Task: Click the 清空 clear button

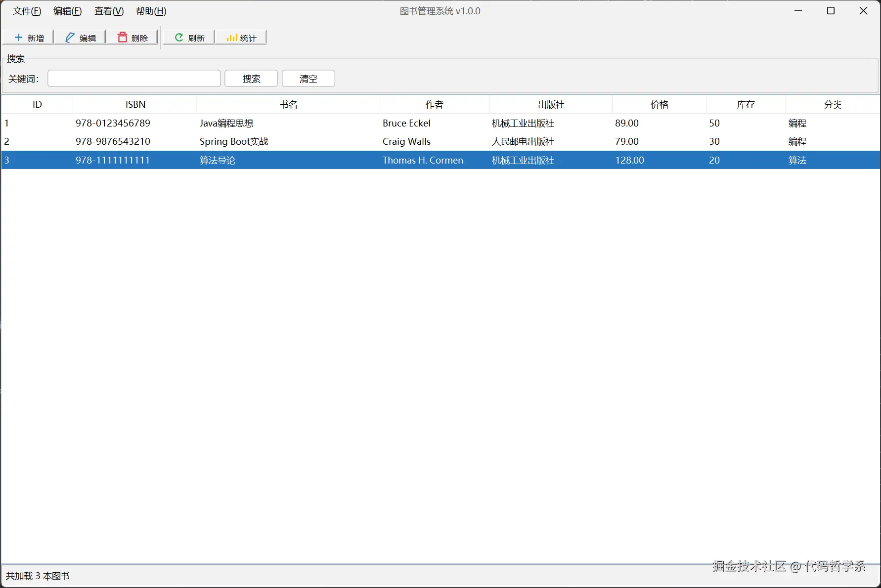Action: [308, 79]
